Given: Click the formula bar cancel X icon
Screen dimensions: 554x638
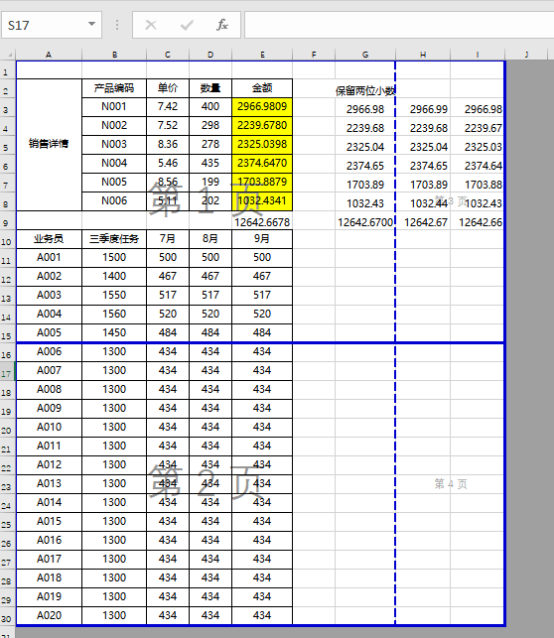Looking at the screenshot, I should [151, 25].
